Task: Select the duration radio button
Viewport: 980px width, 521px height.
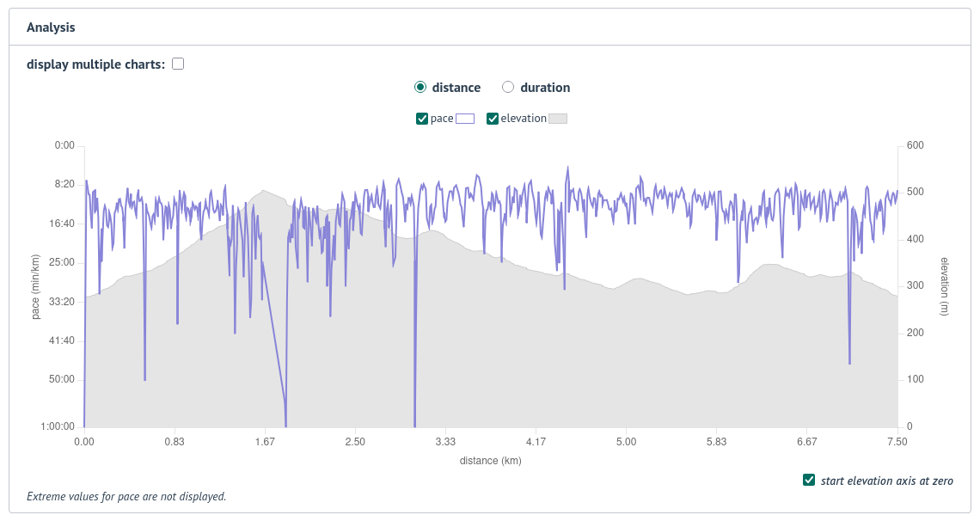Action: tap(508, 87)
